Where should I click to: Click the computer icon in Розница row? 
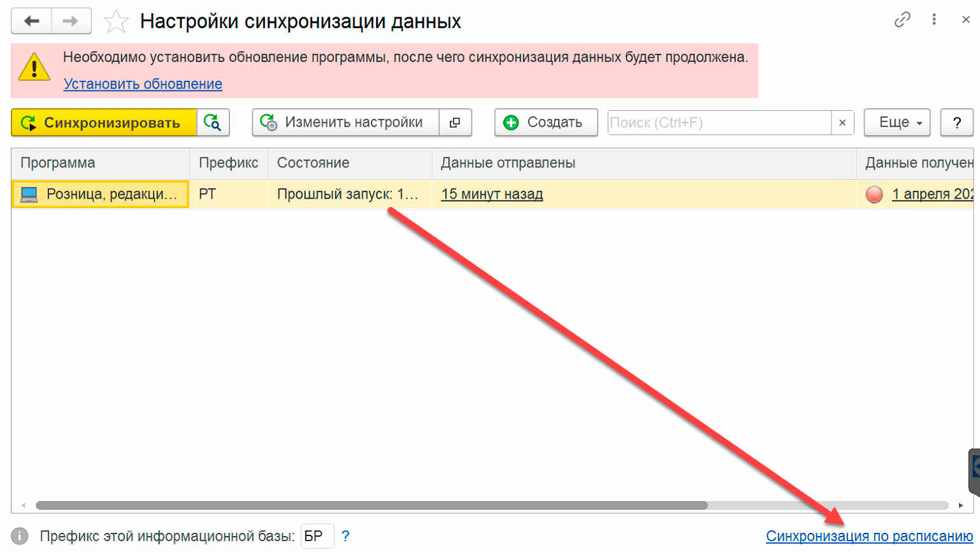click(x=29, y=194)
